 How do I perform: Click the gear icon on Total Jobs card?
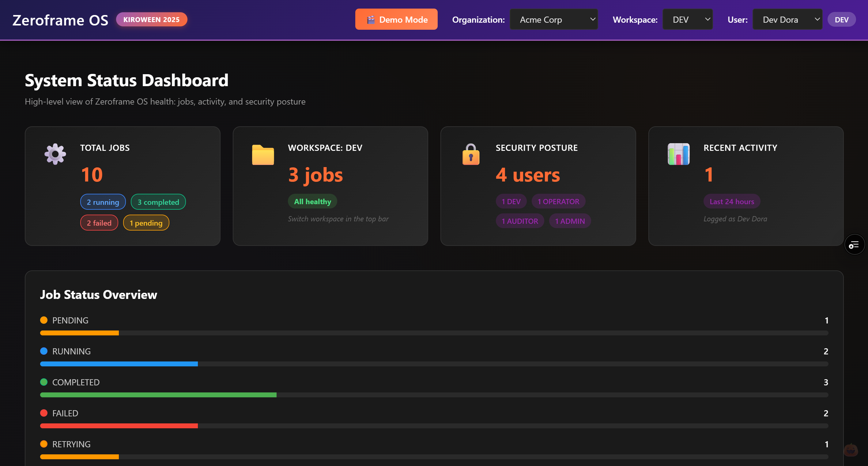[55, 154]
